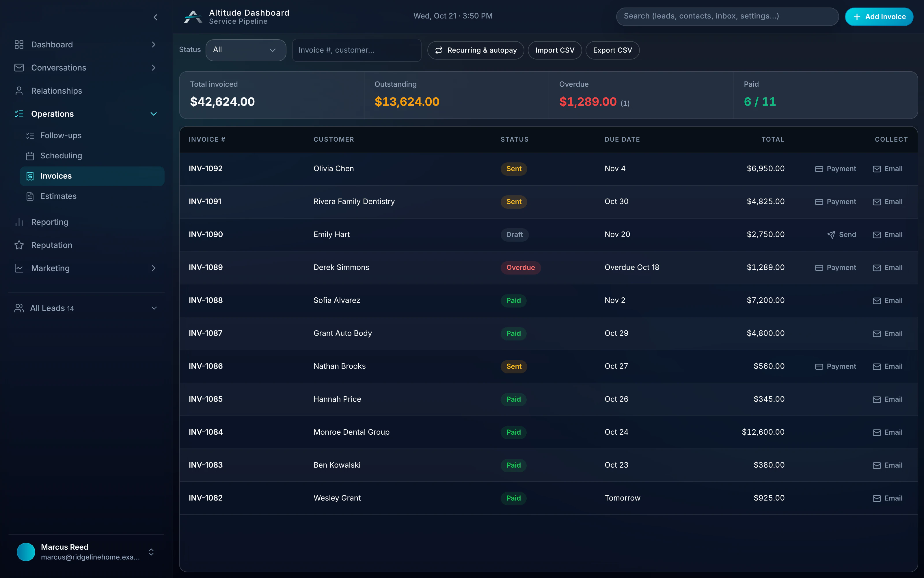Click the Altitude Dashboard logo
Image resolution: width=924 pixels, height=578 pixels.
193,17
